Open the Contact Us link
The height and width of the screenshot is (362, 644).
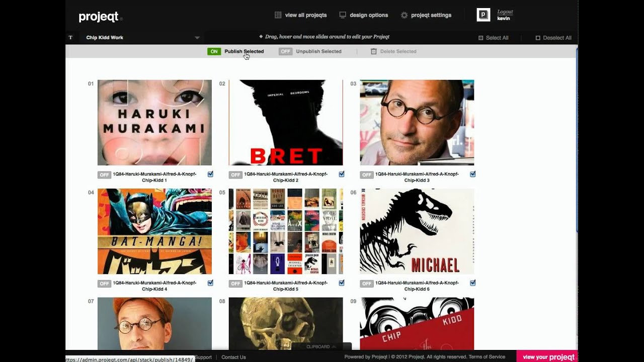tap(233, 357)
